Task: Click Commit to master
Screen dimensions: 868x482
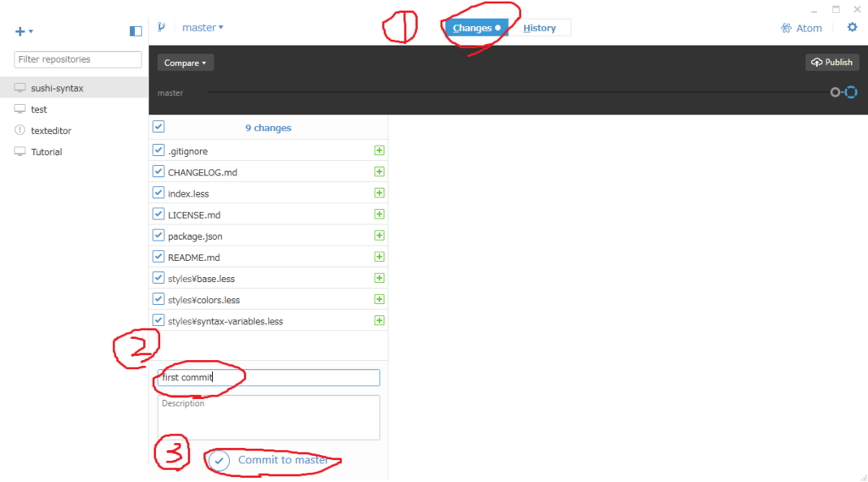Action: (269, 461)
